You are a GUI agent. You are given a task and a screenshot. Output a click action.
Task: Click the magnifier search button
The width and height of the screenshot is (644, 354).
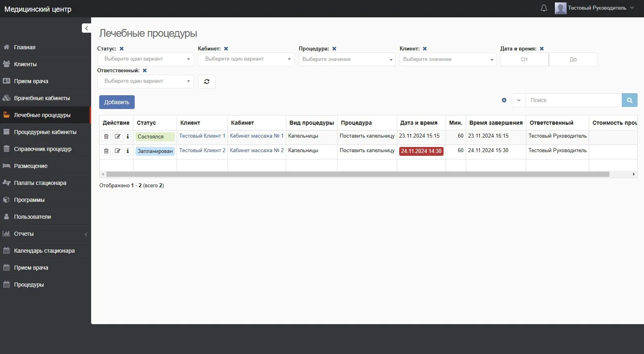click(629, 100)
